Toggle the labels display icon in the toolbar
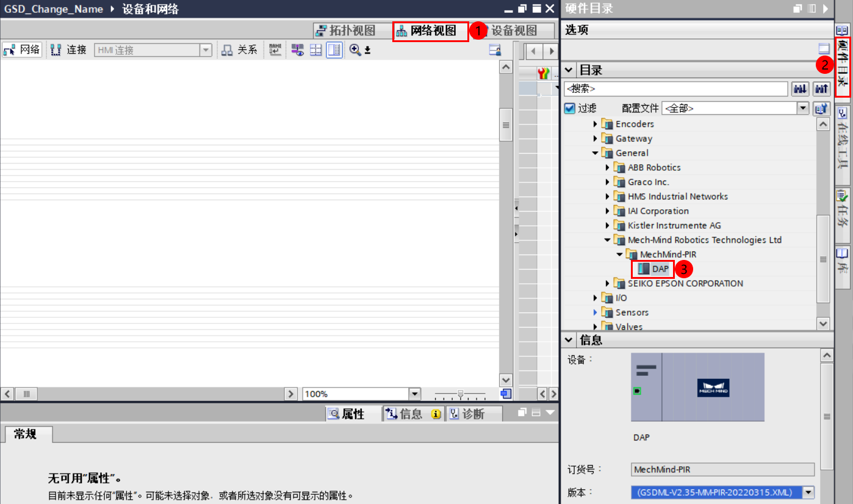This screenshot has height=504, width=853. (x=275, y=49)
